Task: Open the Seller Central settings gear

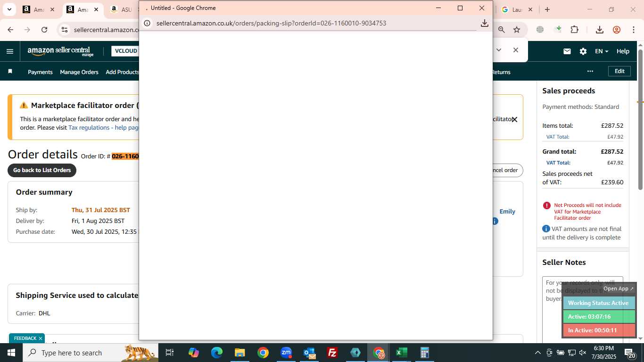Action: point(583,51)
